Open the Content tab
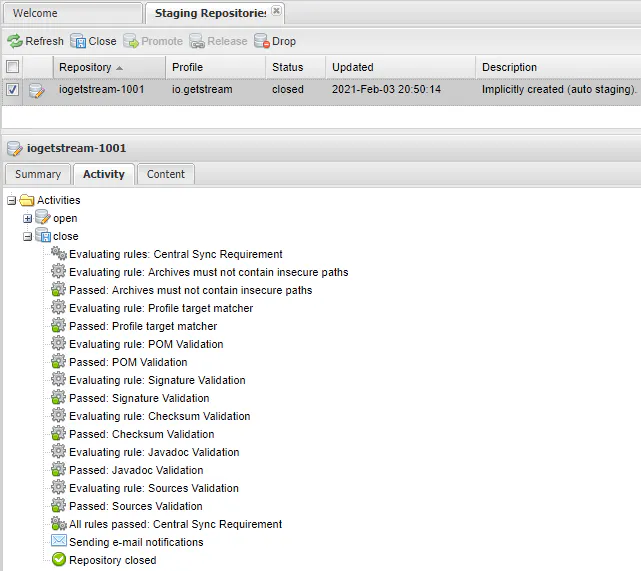Image resolution: width=641 pixels, height=571 pixels. point(166,174)
